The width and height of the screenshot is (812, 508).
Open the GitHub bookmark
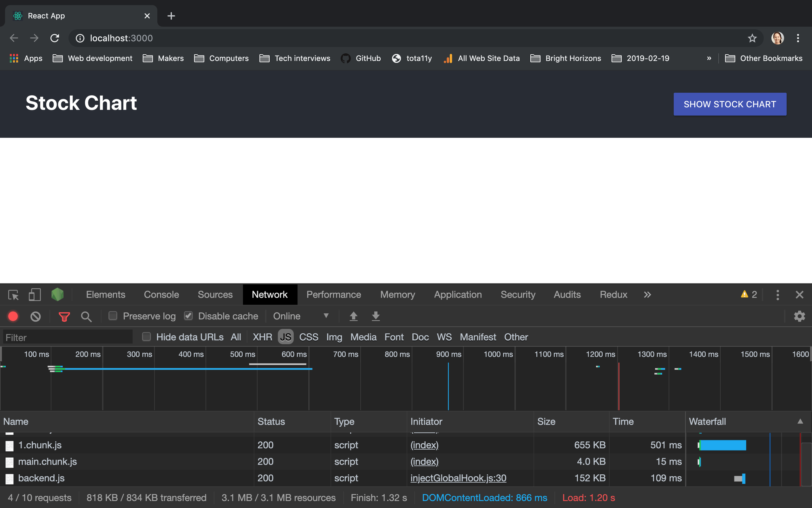click(361, 58)
